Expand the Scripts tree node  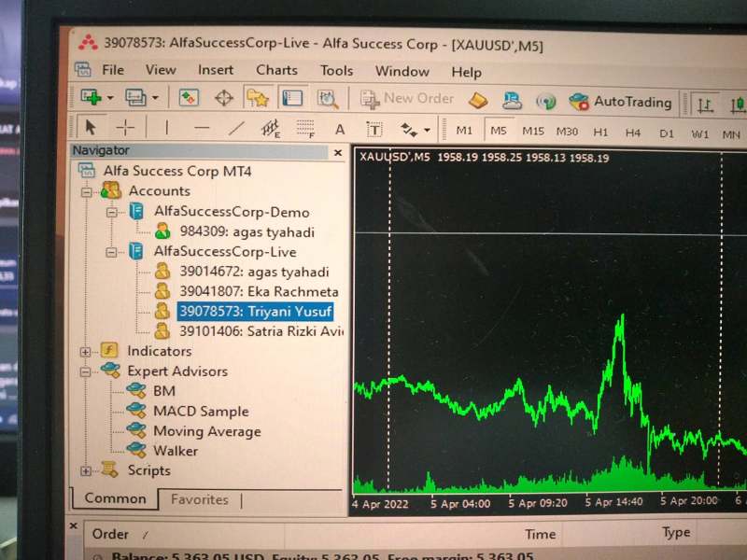click(x=86, y=471)
